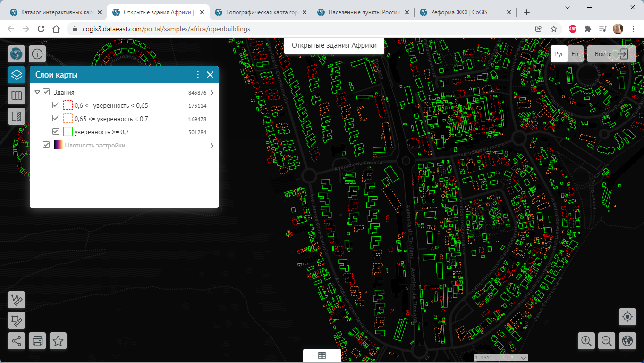The width and height of the screenshot is (644, 363).
Task: Uncheck the Здания layer checkbox
Action: click(46, 92)
